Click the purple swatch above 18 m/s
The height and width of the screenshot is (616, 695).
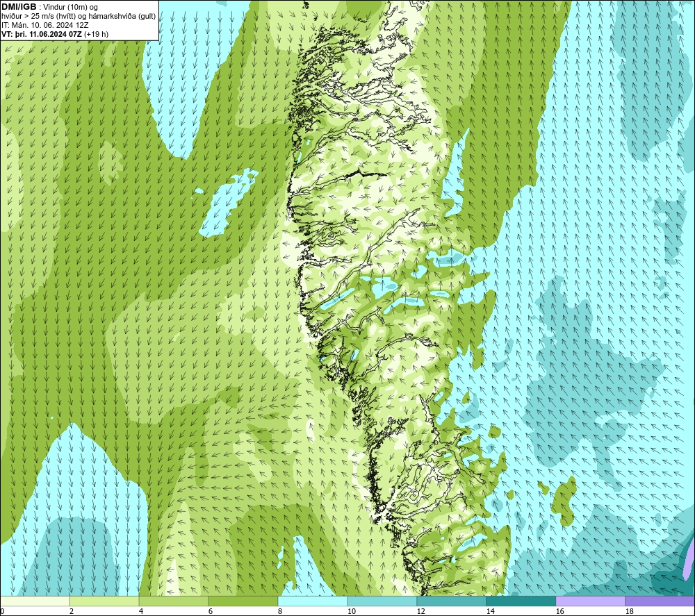pyautogui.click(x=660, y=601)
